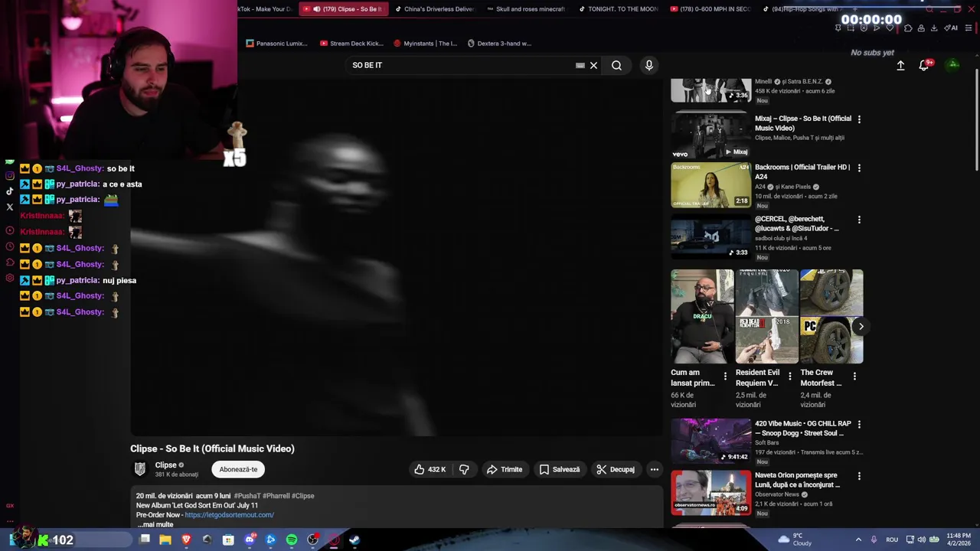
Task: Start voice search with the microphone
Action: coord(648,65)
